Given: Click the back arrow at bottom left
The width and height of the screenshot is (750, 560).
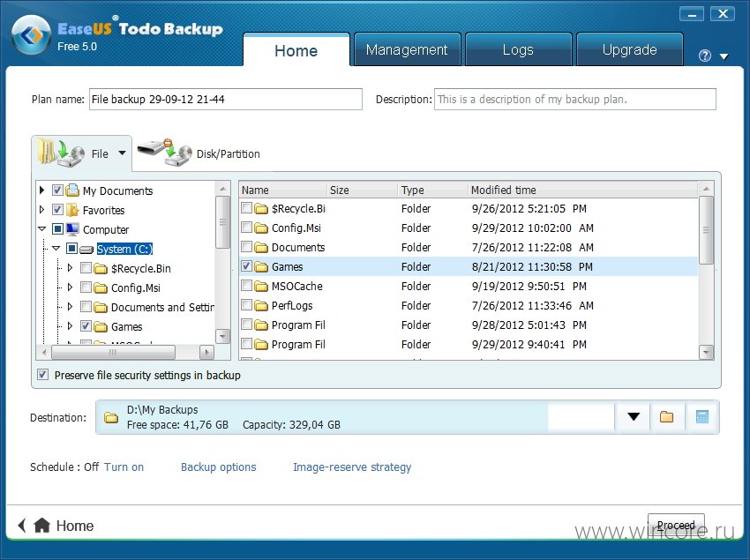Looking at the screenshot, I should pos(21,525).
